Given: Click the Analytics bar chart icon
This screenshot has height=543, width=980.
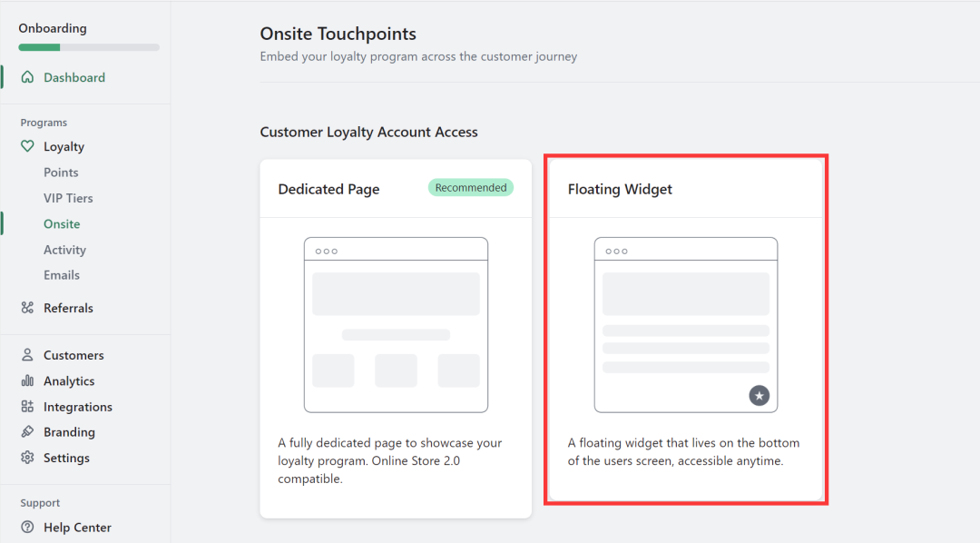Looking at the screenshot, I should 27,381.
